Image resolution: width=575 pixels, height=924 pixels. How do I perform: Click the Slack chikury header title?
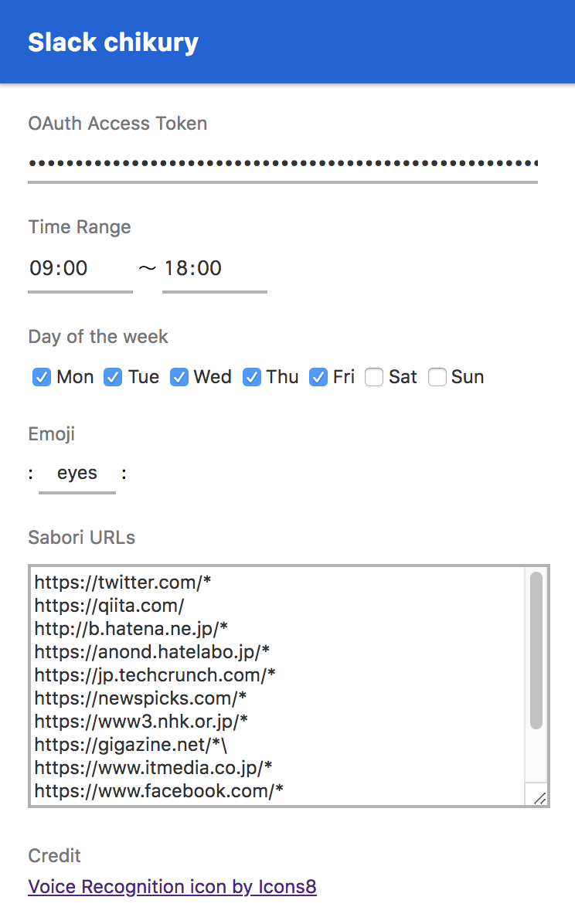pyautogui.click(x=114, y=42)
